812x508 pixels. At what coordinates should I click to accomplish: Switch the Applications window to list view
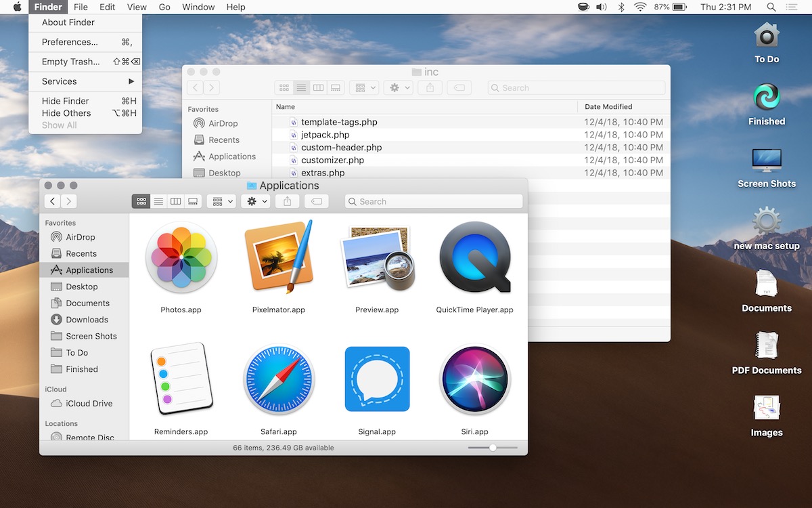pyautogui.click(x=158, y=200)
